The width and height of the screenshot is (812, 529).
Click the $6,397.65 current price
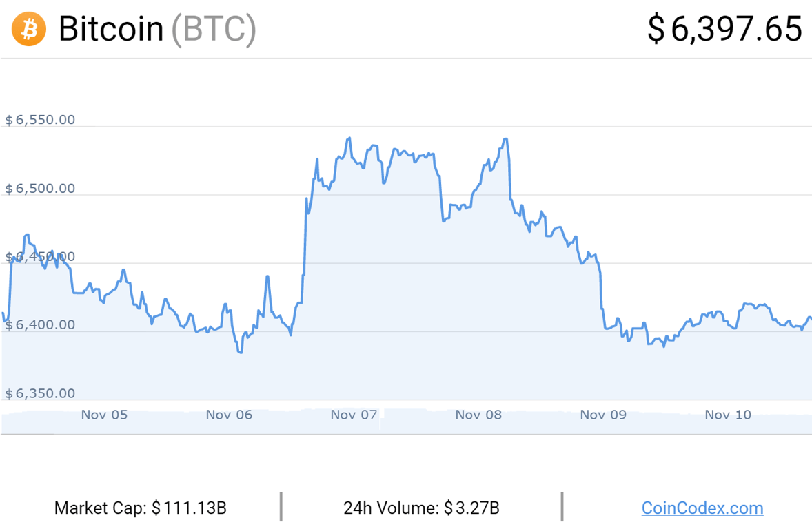[x=724, y=29]
